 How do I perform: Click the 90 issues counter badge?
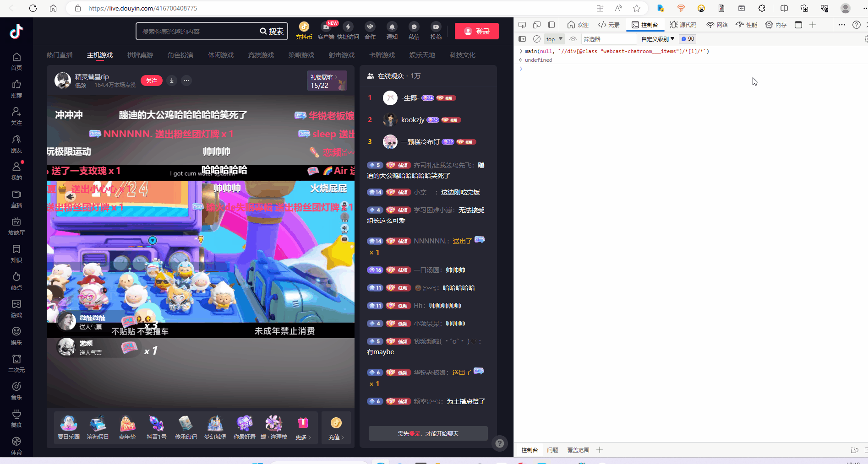688,39
